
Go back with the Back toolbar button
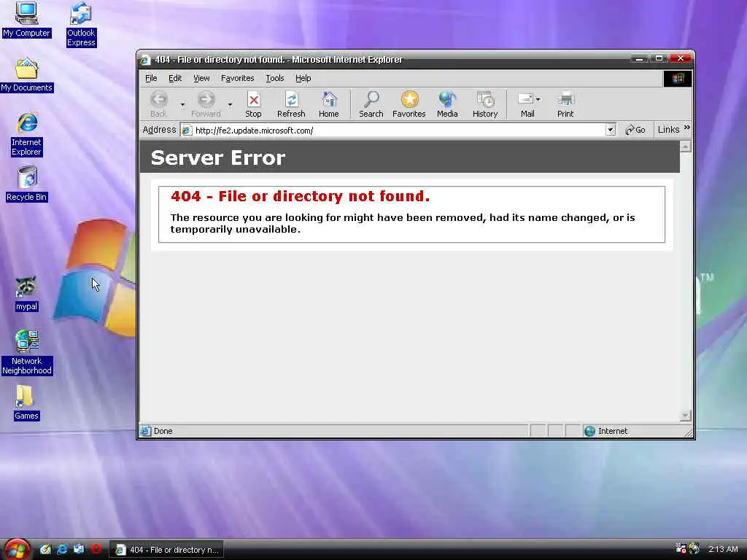(x=158, y=104)
